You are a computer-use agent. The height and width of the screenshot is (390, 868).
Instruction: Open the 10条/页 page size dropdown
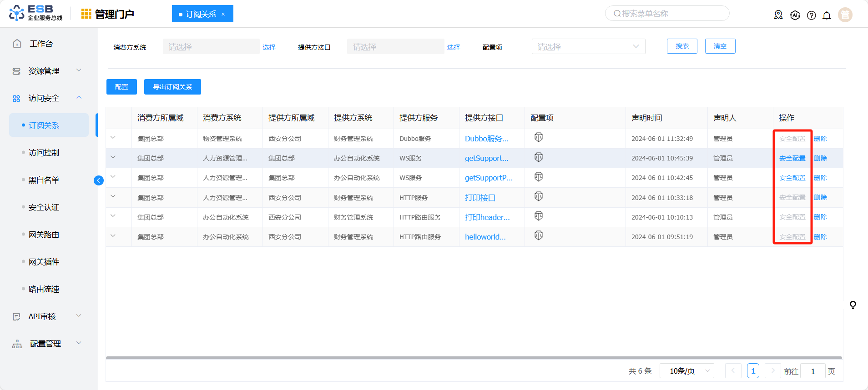tap(687, 371)
